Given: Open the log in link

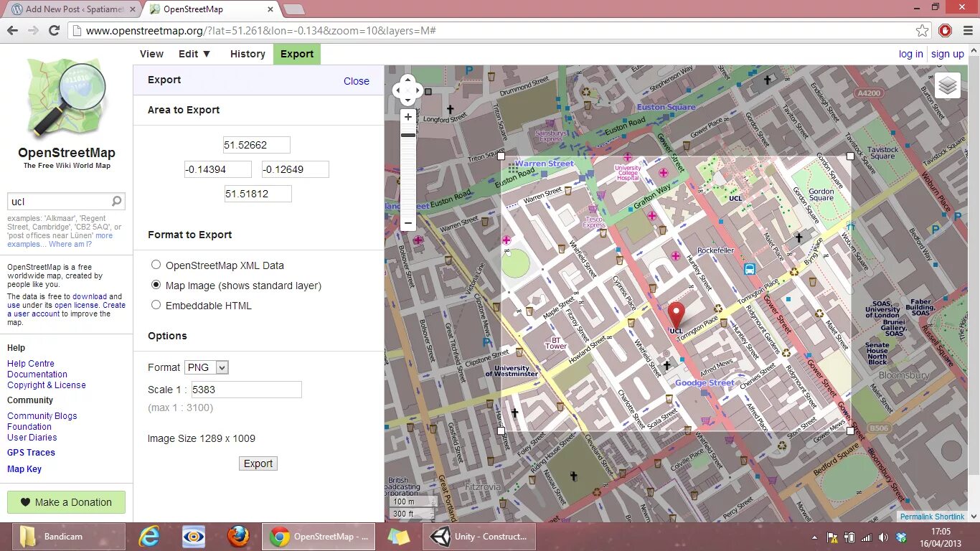Looking at the screenshot, I should (911, 54).
